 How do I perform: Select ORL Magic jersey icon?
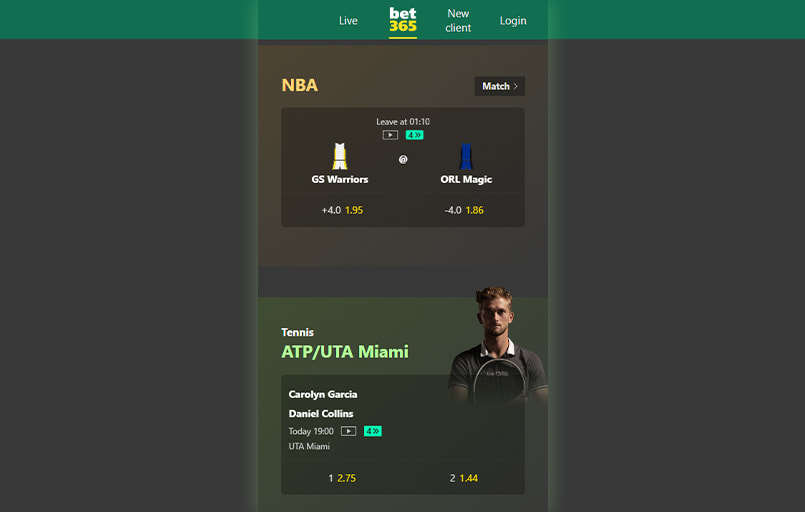tap(466, 156)
